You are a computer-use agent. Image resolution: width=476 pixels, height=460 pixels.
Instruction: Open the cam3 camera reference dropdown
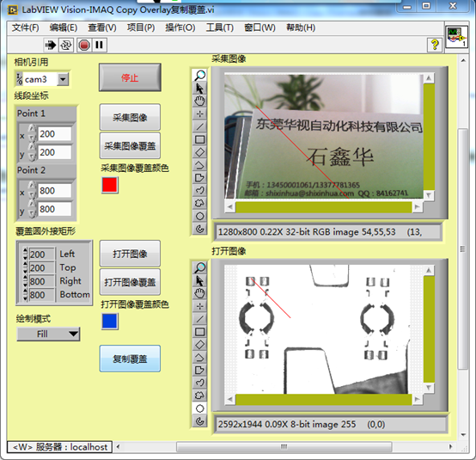(63, 79)
